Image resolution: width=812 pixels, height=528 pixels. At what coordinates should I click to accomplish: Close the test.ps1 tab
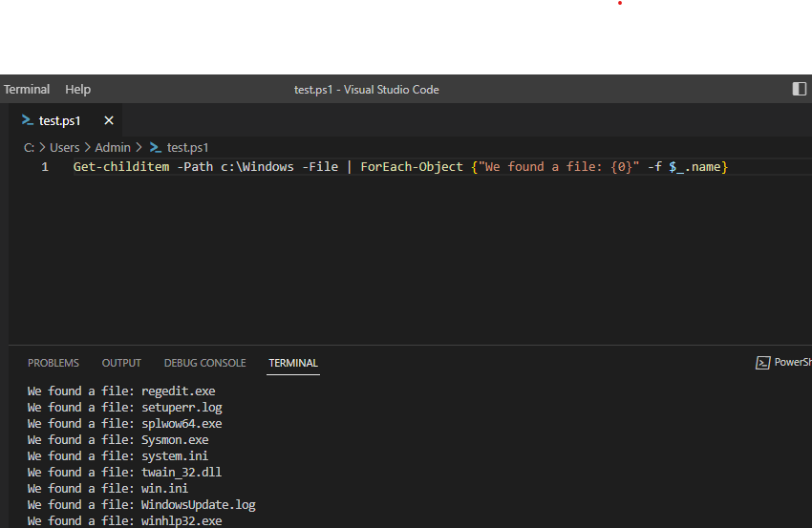[x=109, y=120]
